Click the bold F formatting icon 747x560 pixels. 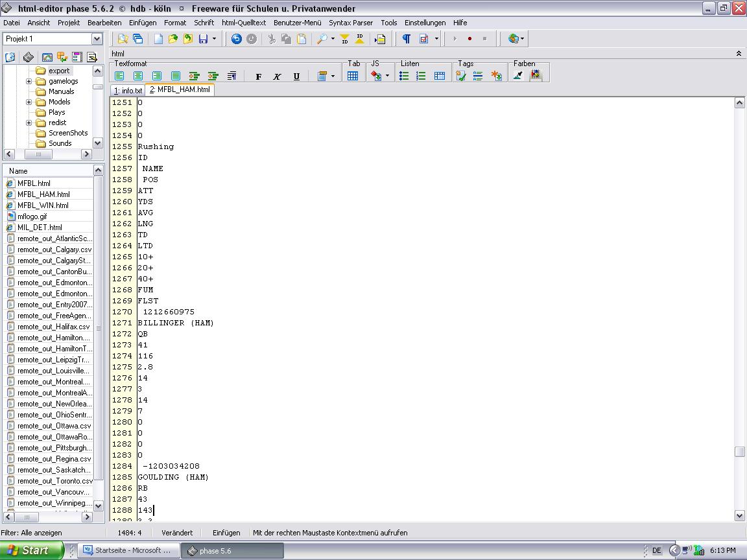(x=259, y=76)
